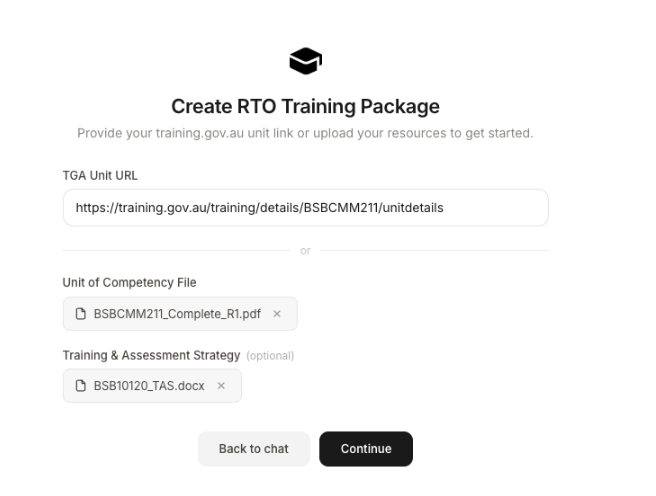
Task: Click the Training & Assessment Strategy label
Action: pos(151,355)
